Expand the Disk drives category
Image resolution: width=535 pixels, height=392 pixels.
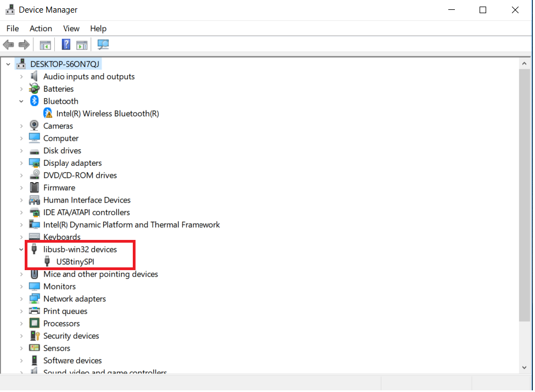pos(21,150)
